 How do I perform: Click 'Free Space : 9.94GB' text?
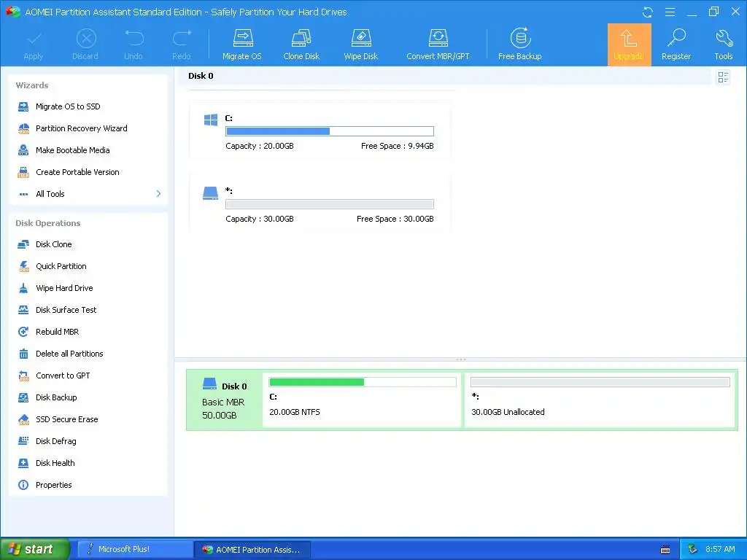[x=398, y=146]
